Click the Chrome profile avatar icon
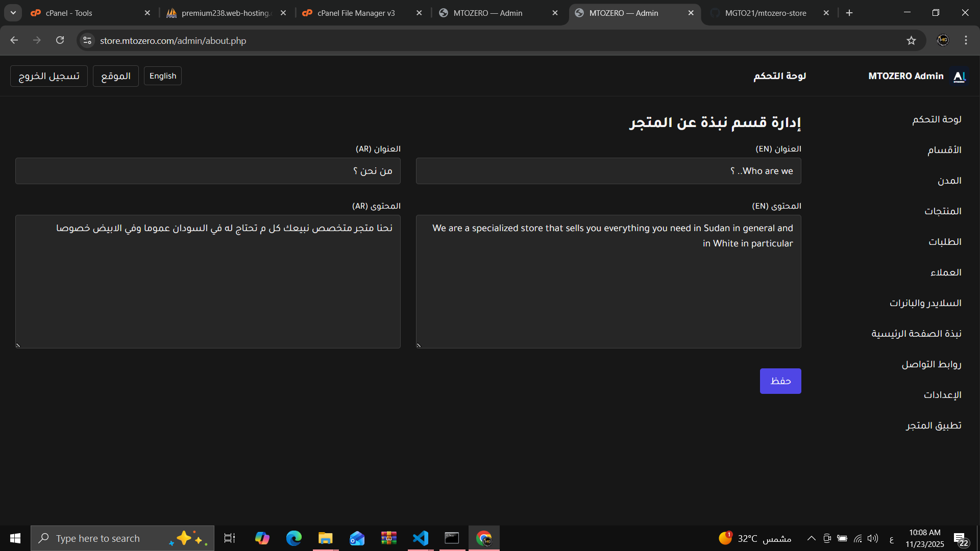 [x=943, y=40]
